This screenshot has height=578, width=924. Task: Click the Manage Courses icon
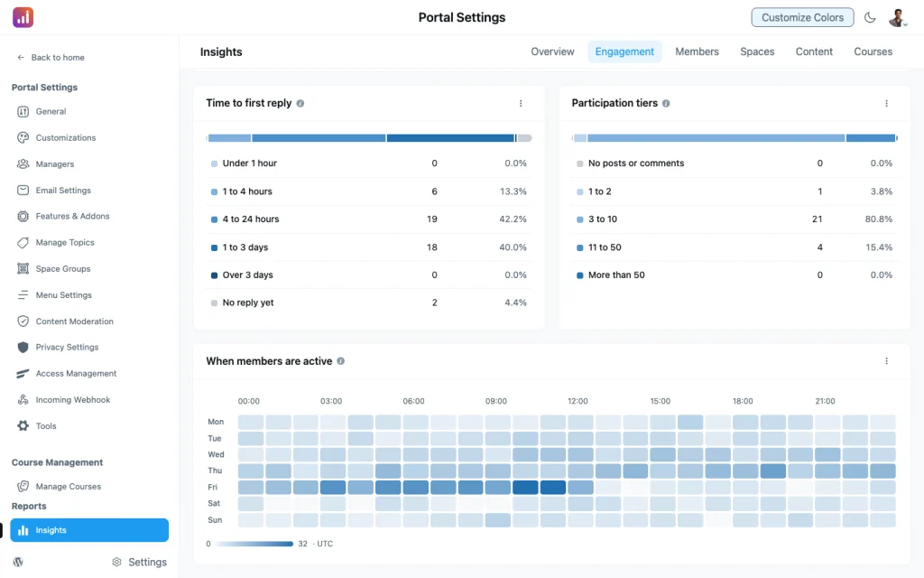pyautogui.click(x=23, y=486)
